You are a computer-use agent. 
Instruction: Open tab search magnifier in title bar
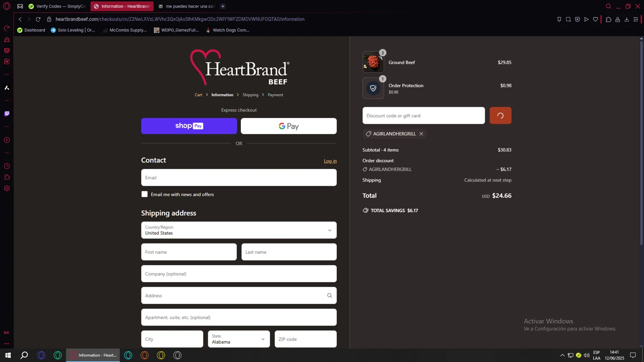pyautogui.click(x=608, y=6)
